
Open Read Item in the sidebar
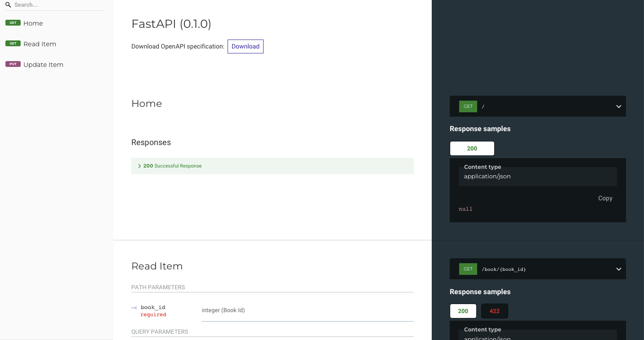(40, 44)
